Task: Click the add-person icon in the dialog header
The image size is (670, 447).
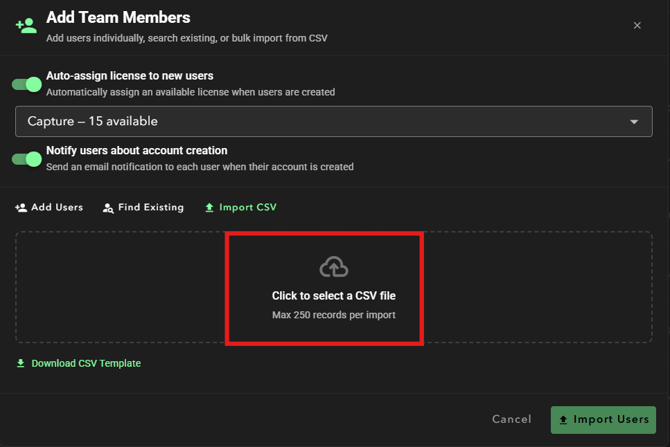Action: coord(26,26)
